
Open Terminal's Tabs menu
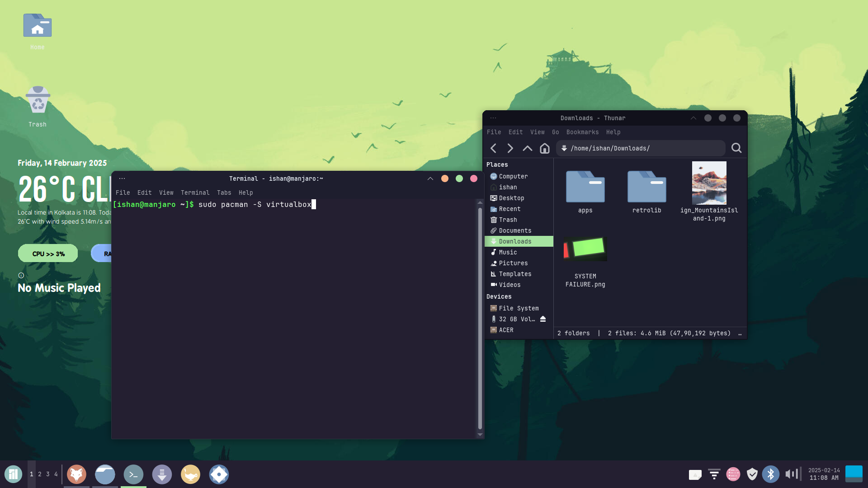(224, 192)
